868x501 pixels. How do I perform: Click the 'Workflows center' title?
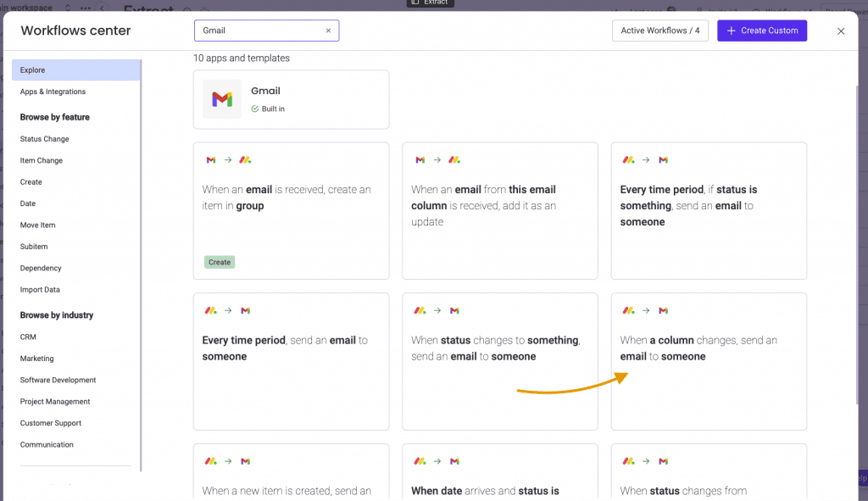[x=75, y=31]
